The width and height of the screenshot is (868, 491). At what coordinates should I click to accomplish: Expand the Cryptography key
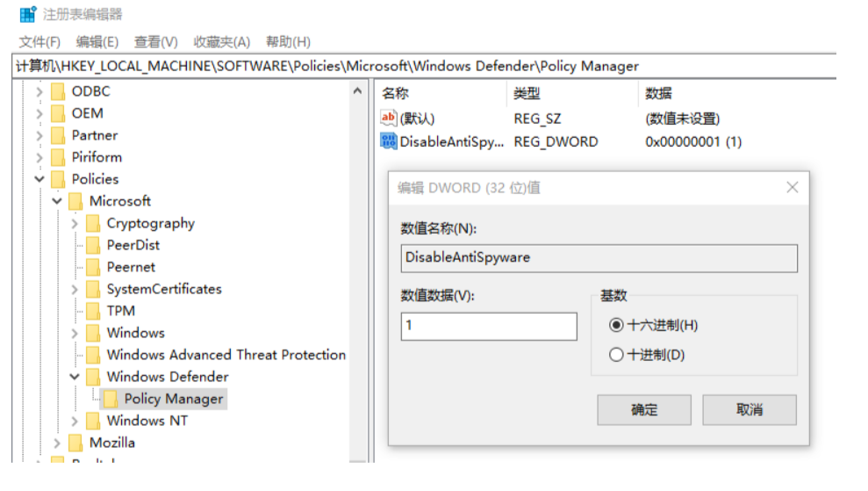tap(75, 223)
